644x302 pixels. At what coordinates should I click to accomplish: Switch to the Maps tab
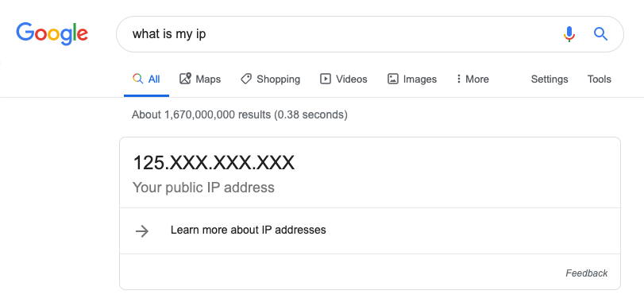(200, 79)
